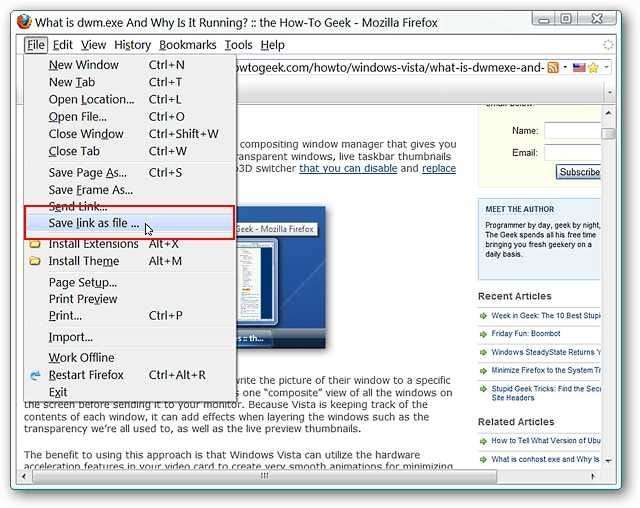Click the bookmark star icon

593,68
